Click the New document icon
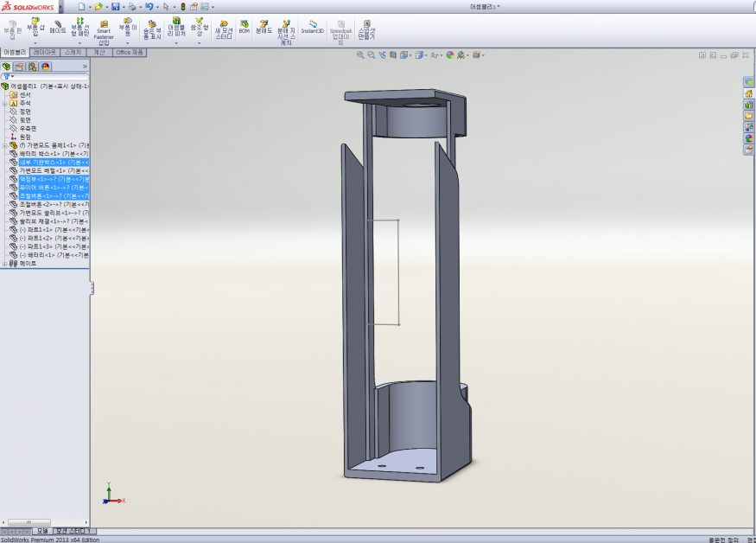Viewport: 756px width, 543px height. [x=81, y=7]
